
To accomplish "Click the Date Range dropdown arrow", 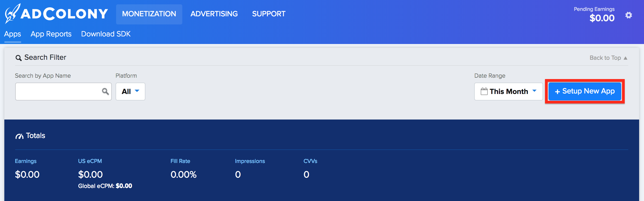I will (534, 91).
